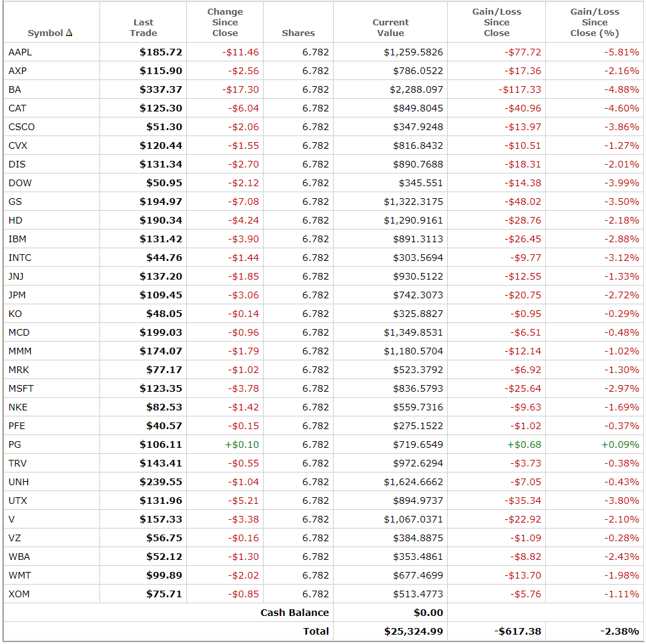The height and width of the screenshot is (644, 646).
Task: Select the MRK symbol
Action: 19,370
